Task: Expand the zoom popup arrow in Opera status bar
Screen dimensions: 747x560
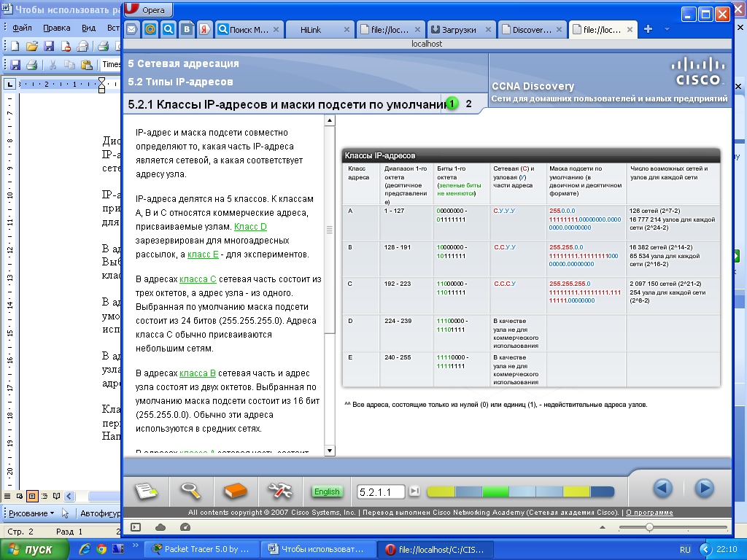Action: tap(603, 527)
